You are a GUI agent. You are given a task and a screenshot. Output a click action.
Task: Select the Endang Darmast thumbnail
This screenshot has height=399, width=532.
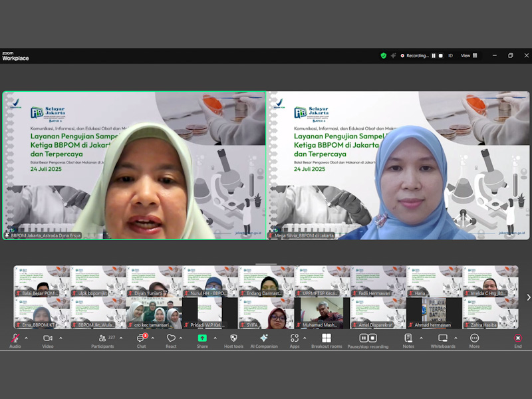(266, 281)
